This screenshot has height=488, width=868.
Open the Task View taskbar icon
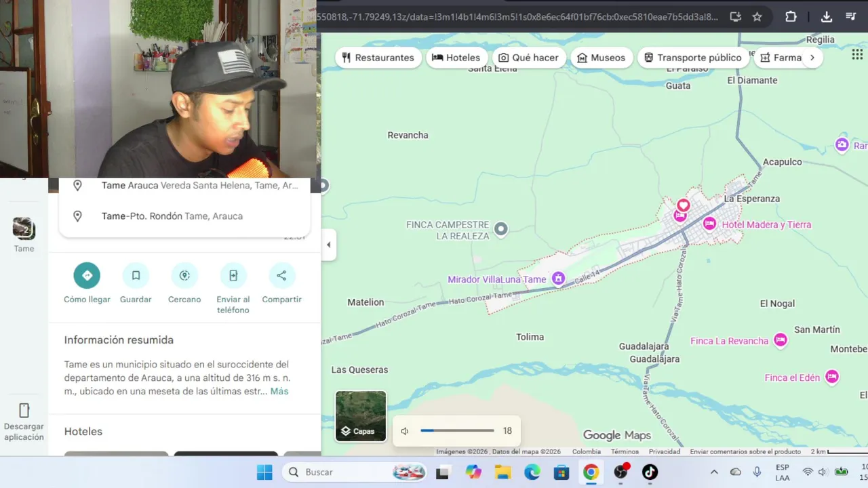coord(443,472)
